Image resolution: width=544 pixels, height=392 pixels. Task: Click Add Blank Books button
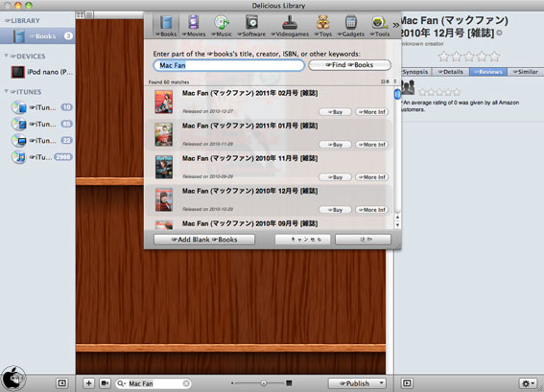point(204,240)
